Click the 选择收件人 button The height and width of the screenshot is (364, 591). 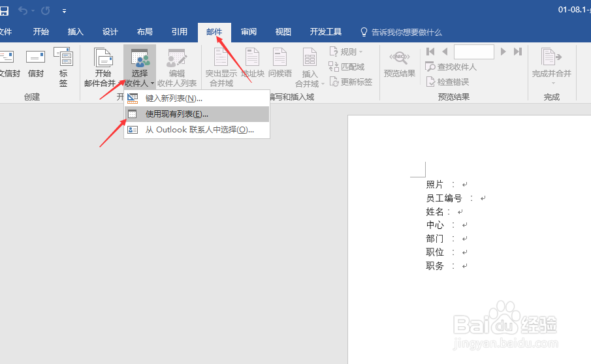click(x=140, y=67)
